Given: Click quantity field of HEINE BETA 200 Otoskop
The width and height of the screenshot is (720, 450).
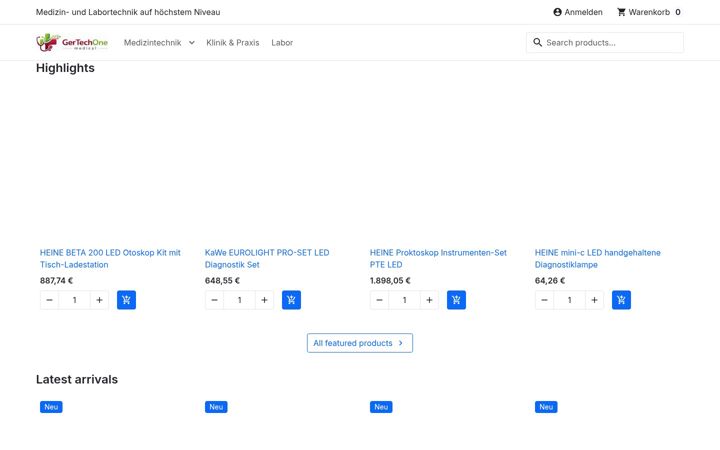Looking at the screenshot, I should click(74, 300).
